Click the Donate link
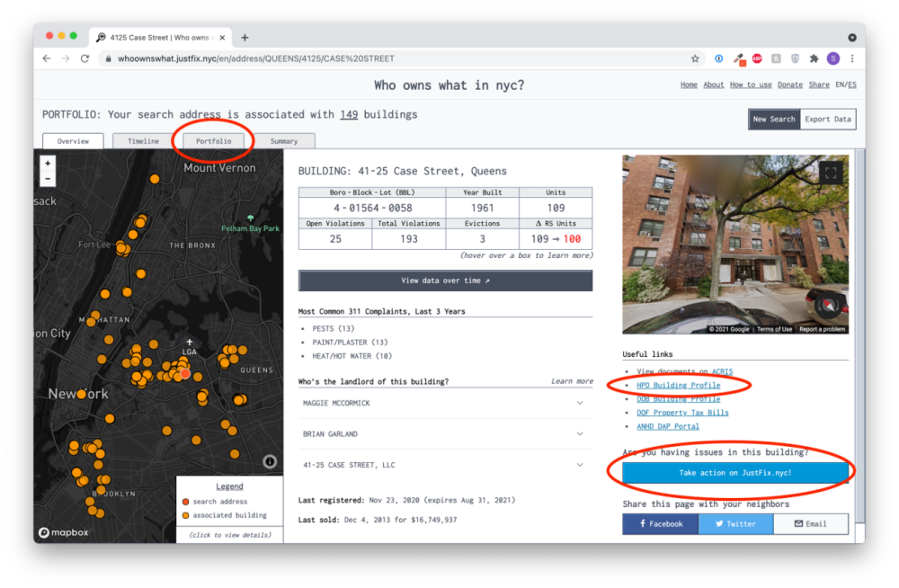The width and height of the screenshot is (899, 588). pyautogui.click(x=789, y=85)
